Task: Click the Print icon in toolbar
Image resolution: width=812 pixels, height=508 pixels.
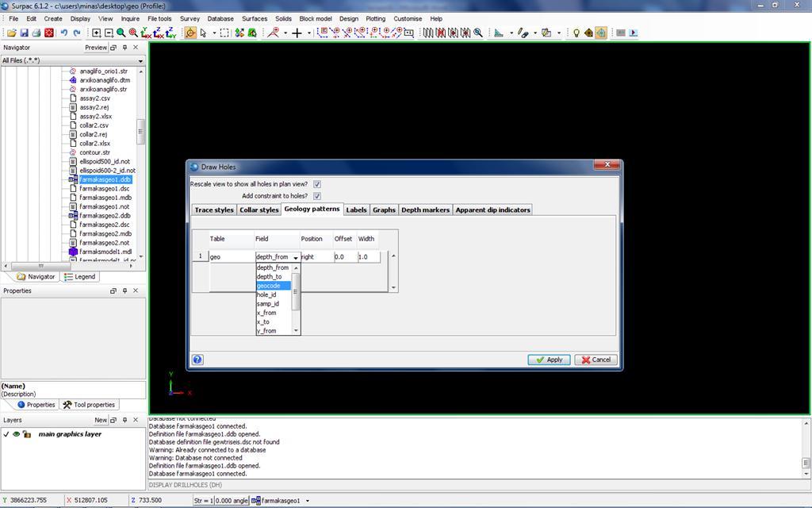Action: tap(36, 33)
